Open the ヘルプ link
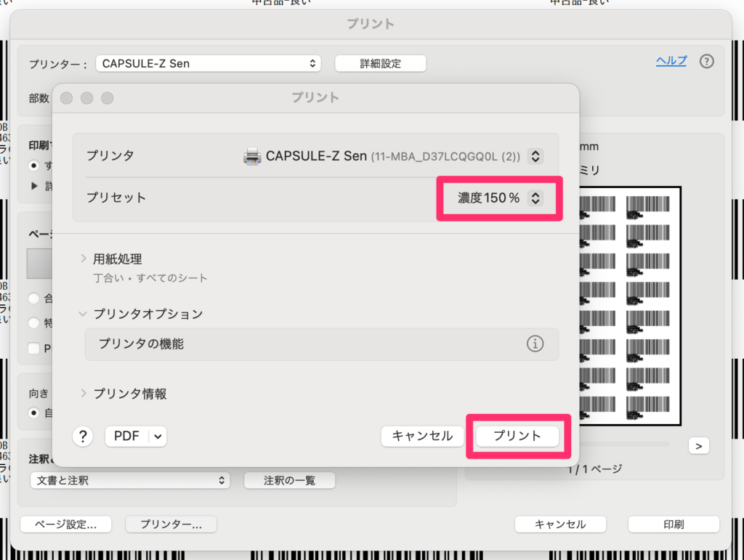 [671, 61]
